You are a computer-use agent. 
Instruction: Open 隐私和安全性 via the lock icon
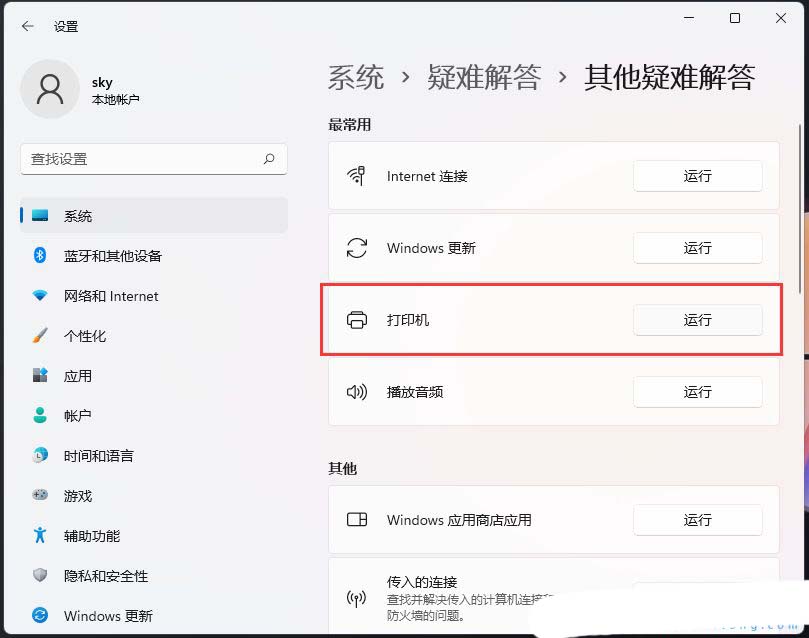coord(39,576)
